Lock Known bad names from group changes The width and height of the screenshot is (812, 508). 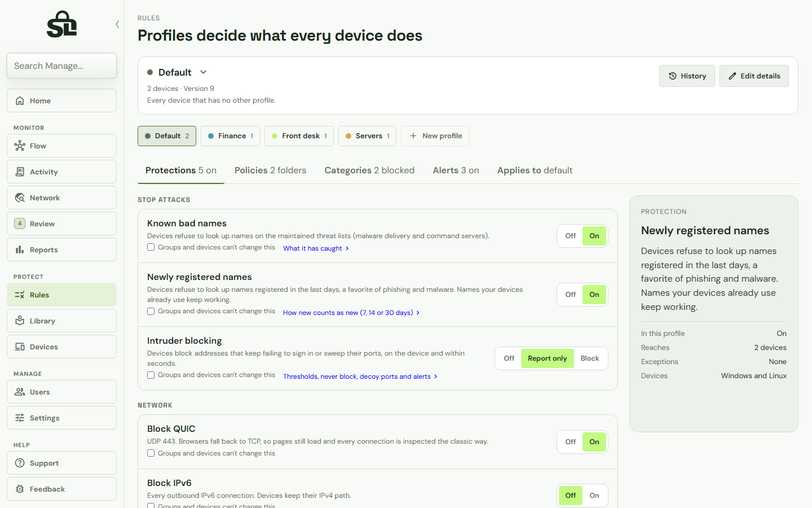pos(151,247)
